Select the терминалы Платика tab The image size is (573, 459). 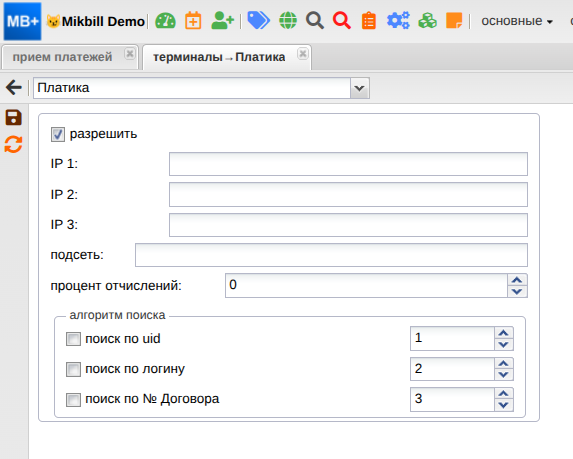tap(219, 57)
